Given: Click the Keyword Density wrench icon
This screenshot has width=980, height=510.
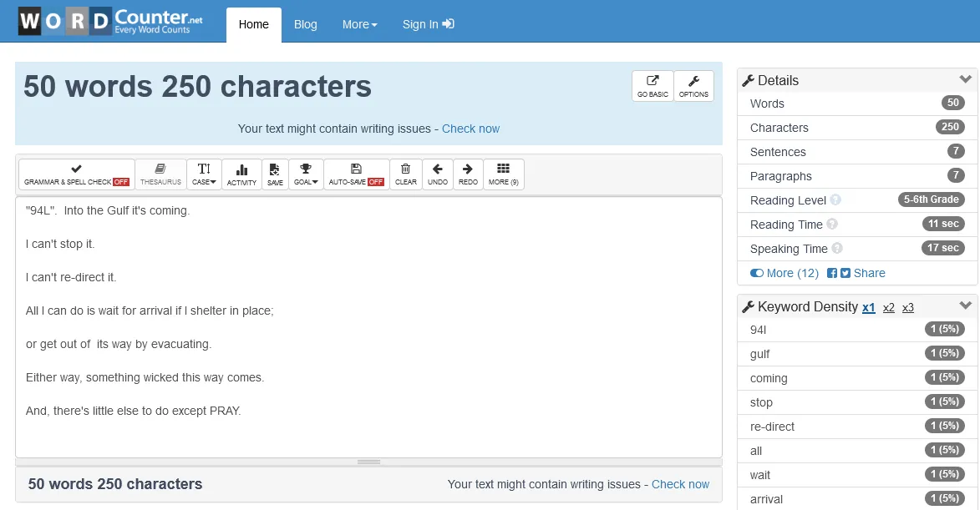Looking at the screenshot, I should pyautogui.click(x=748, y=306).
